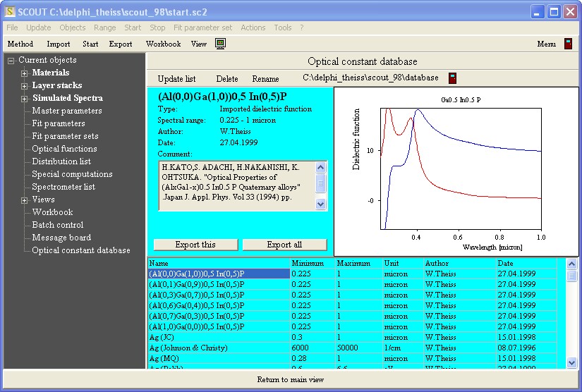Open the Objects menu

pos(72,27)
